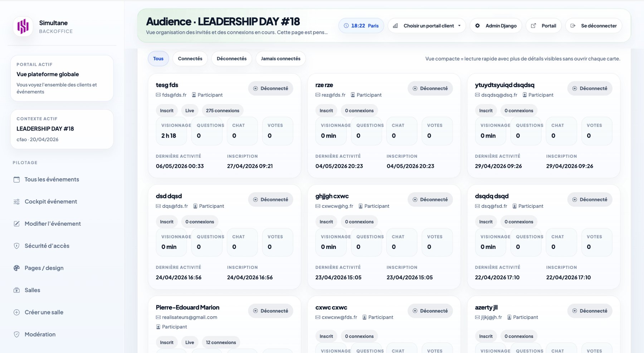The width and height of the screenshot is (644, 353).
Task: Switch to the Connectés filter tab
Action: [x=190, y=59]
